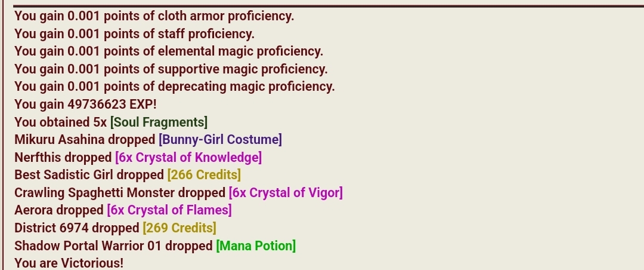
Task: Click the 6x Crystal of Flames drop
Action: [x=169, y=210]
